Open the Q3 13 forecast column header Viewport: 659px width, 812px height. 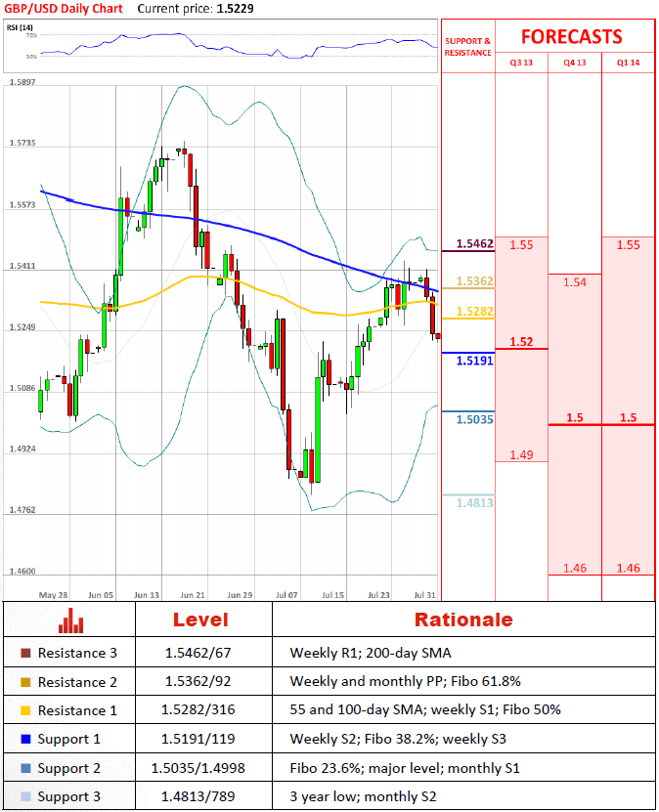(521, 62)
